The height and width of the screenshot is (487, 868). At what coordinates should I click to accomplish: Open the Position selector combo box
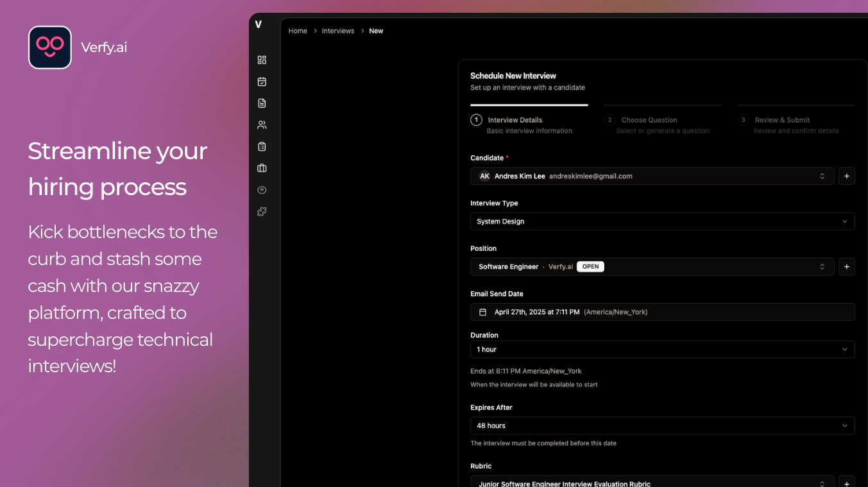coord(652,266)
